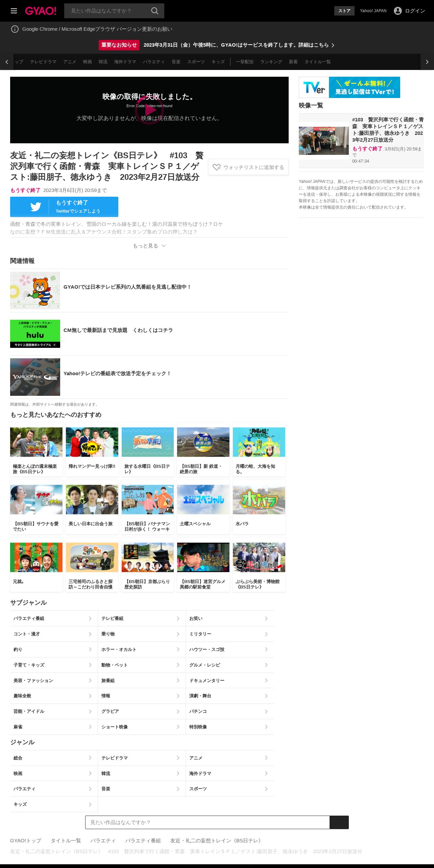This screenshot has height=868, width=434.
Task: Click タイトル一覧 breadcrumb link
Action: click(66, 841)
